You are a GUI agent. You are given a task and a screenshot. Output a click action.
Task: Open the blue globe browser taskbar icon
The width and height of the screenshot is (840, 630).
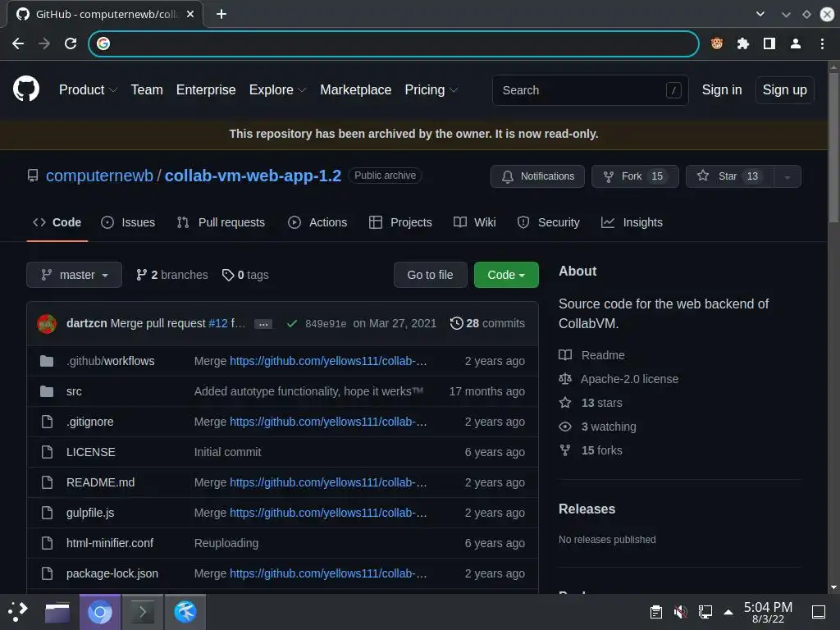pos(185,612)
